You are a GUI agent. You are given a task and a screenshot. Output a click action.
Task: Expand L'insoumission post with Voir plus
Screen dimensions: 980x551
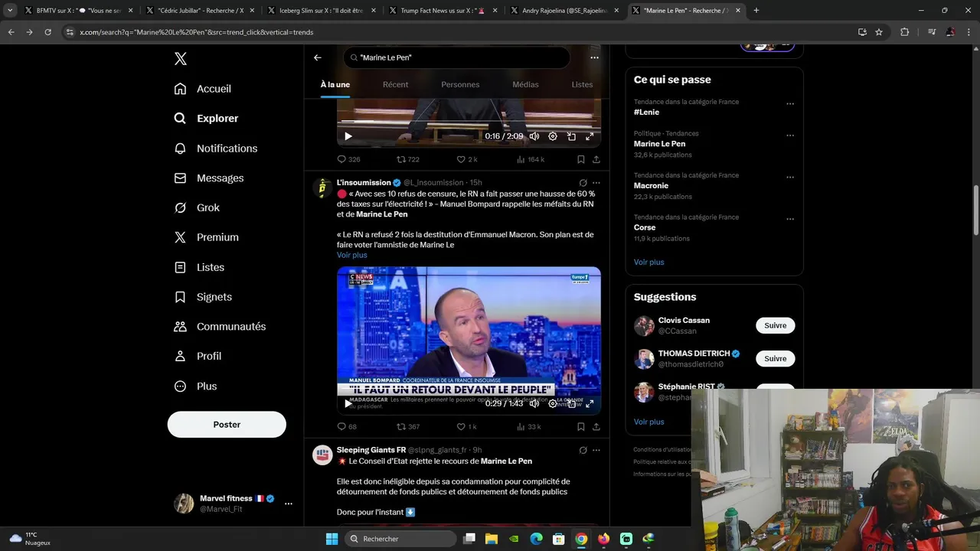pyautogui.click(x=351, y=255)
